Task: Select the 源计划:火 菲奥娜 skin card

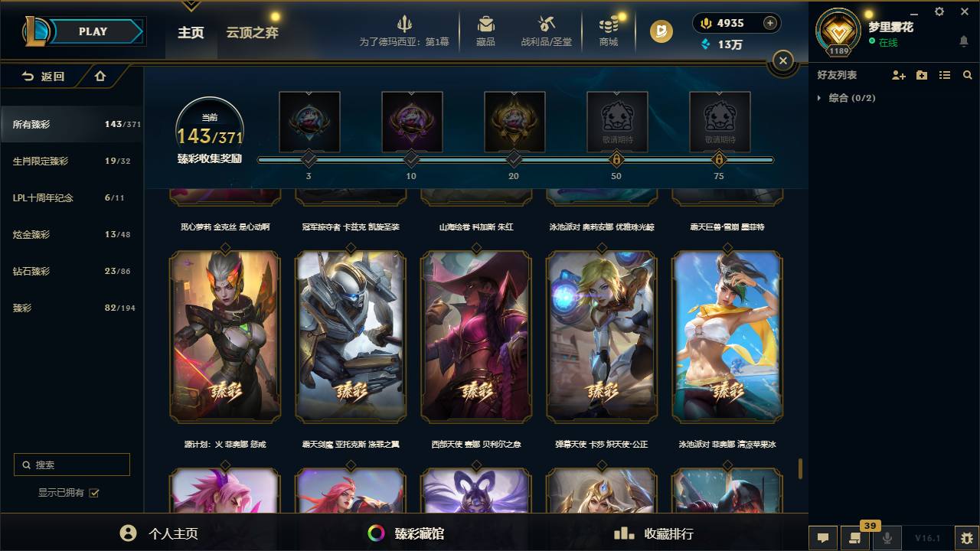Action: pyautogui.click(x=225, y=337)
